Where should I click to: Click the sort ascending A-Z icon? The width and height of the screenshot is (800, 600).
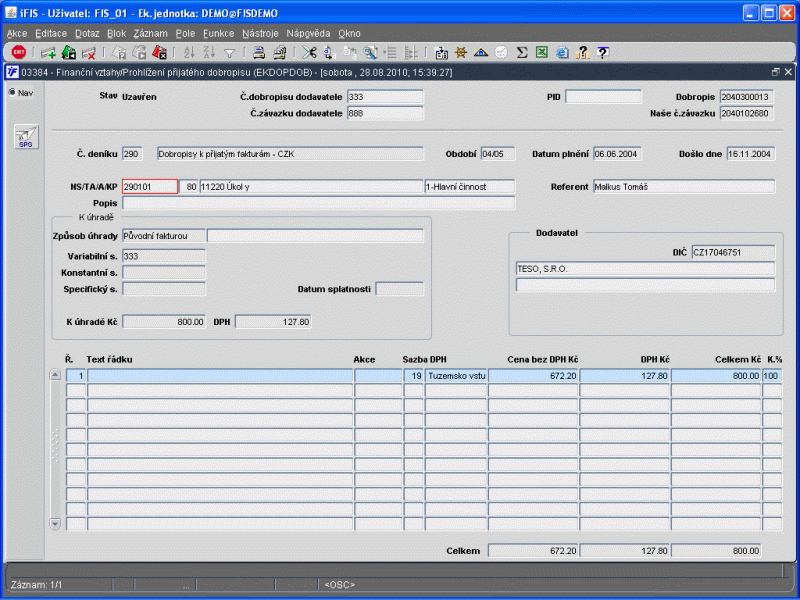pos(189,52)
